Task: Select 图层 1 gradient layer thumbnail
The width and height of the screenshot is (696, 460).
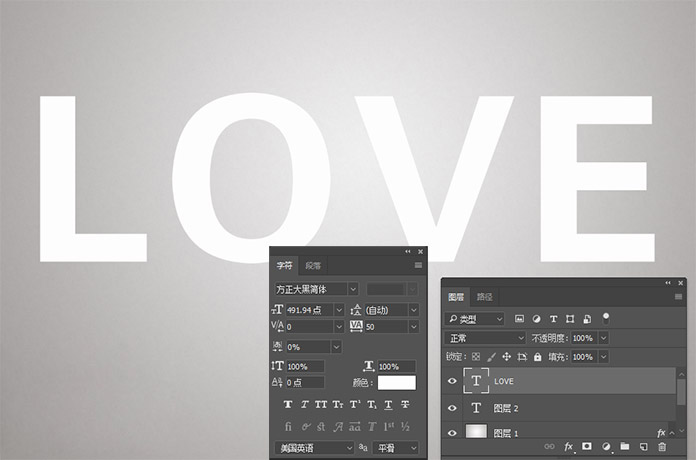Action: coord(476,432)
